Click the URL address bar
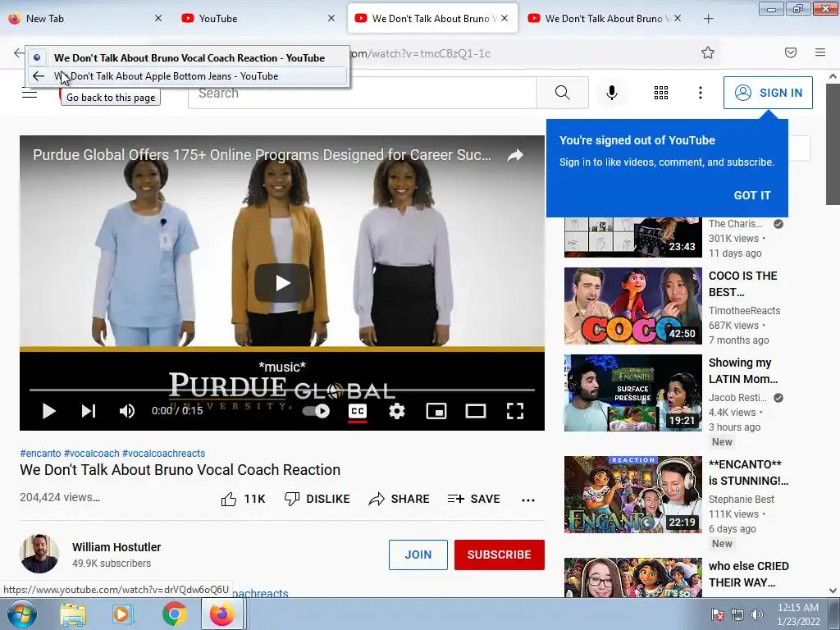The image size is (840, 630). [525, 53]
